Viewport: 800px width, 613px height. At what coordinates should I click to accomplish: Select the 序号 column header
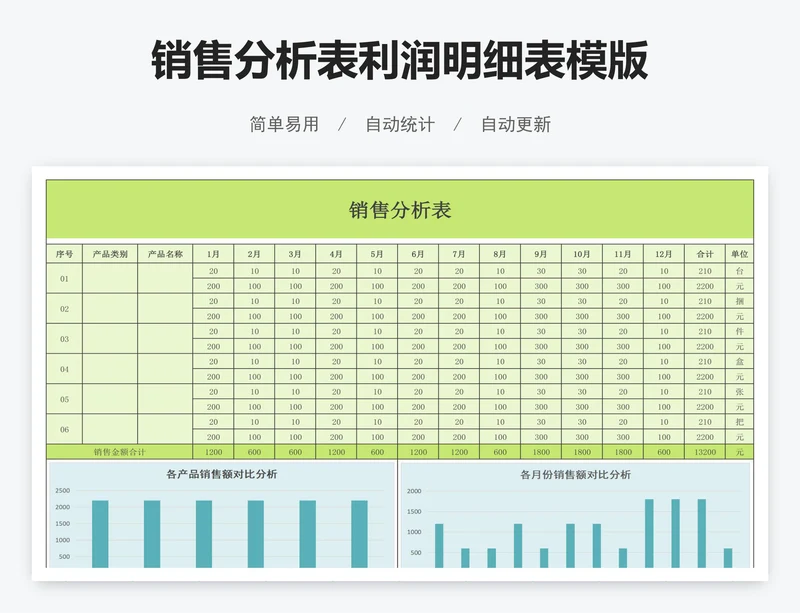[64, 254]
